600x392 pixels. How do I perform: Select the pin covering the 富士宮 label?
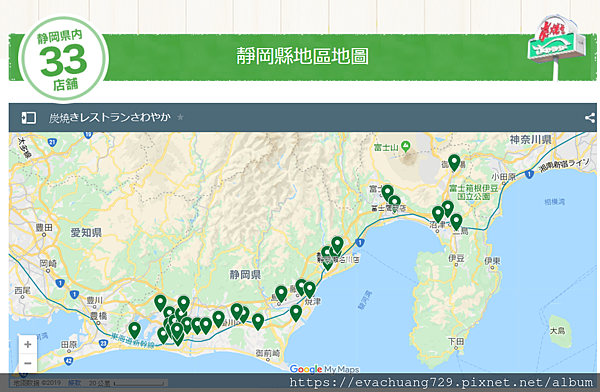click(387, 192)
